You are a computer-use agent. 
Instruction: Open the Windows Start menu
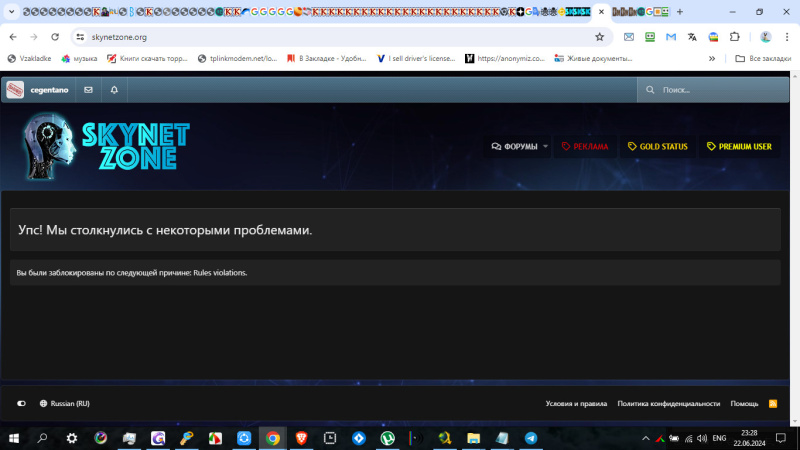point(14,438)
